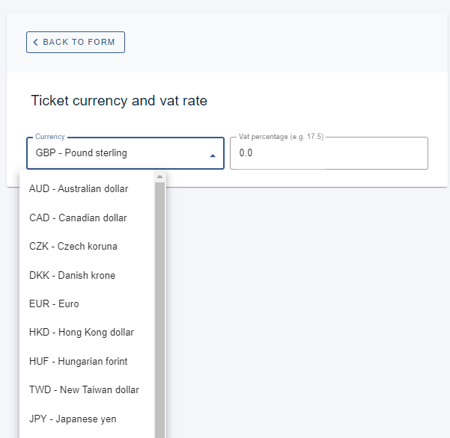Click the 0.0 value in the Vat field

[x=246, y=153]
